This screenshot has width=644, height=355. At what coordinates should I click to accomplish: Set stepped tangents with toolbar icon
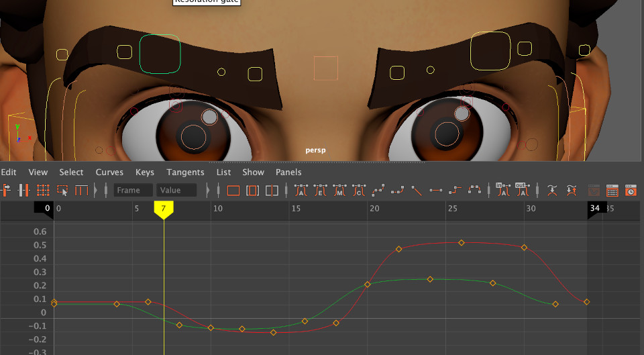pos(456,191)
